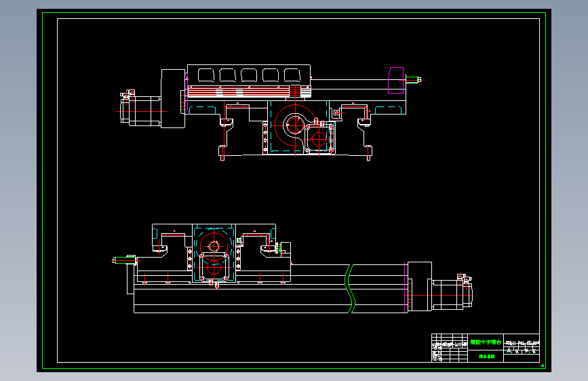Select the green wavy break line in the lower view
588x381 pixels.
coord(349,288)
